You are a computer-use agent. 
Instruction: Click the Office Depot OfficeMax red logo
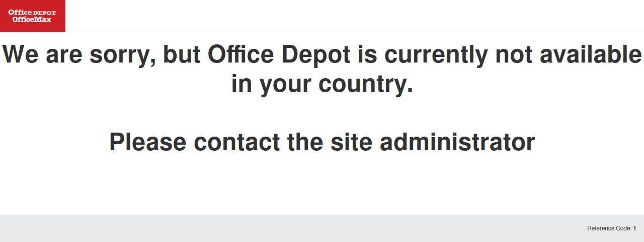click(x=33, y=16)
